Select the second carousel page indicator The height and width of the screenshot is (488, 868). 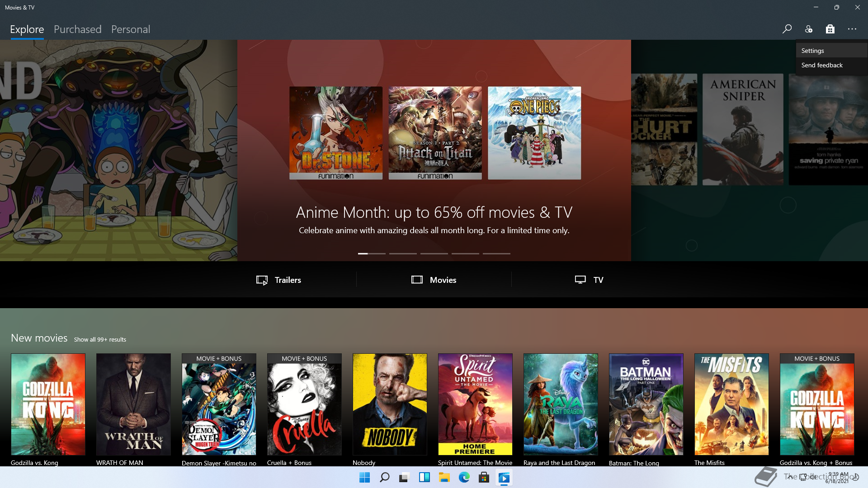click(403, 253)
